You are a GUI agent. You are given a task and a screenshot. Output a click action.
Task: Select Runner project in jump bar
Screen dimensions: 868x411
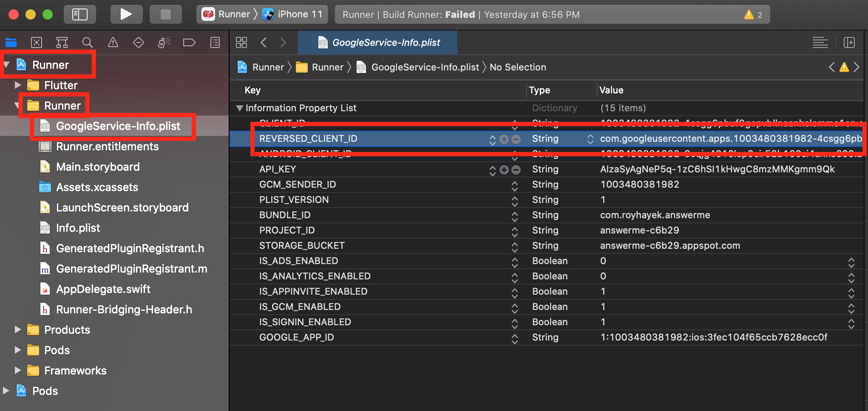pyautogui.click(x=261, y=67)
